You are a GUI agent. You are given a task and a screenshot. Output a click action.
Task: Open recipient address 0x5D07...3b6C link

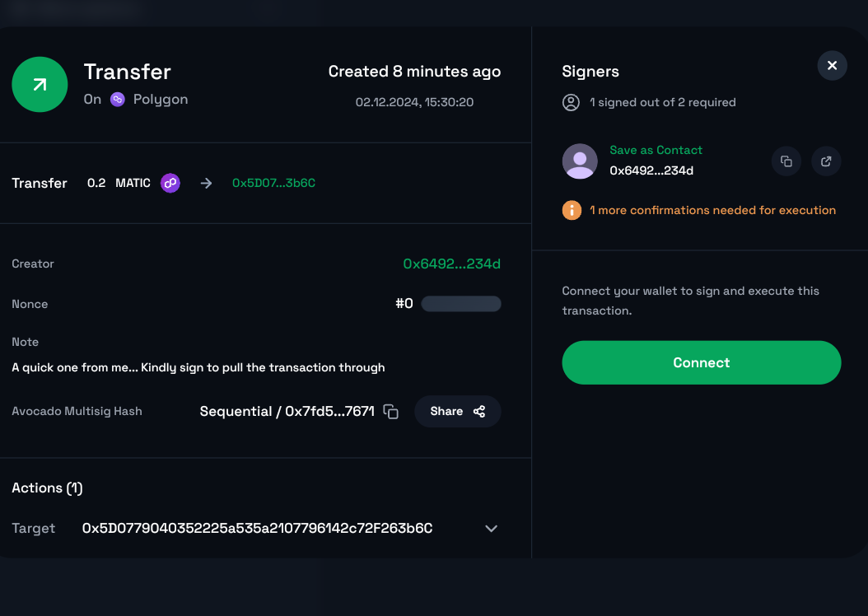pyautogui.click(x=273, y=183)
